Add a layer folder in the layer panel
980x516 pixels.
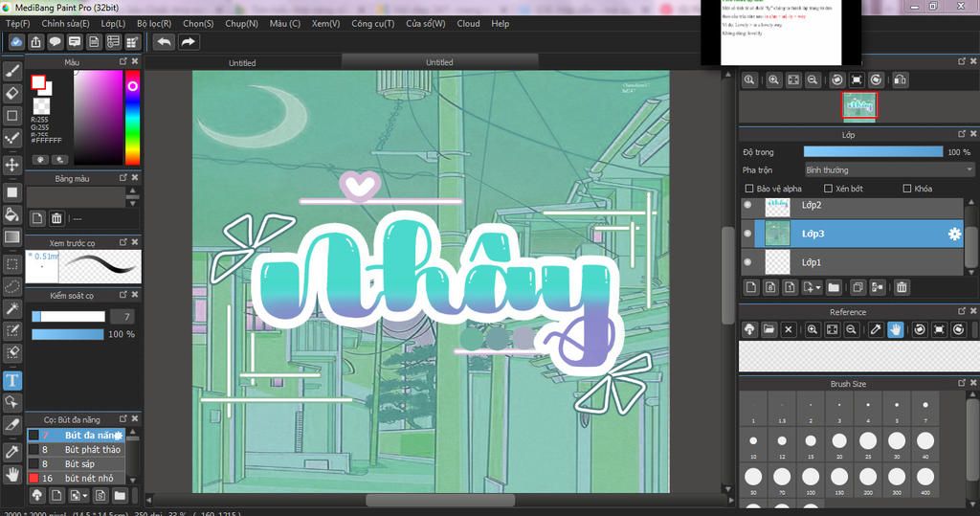834,287
